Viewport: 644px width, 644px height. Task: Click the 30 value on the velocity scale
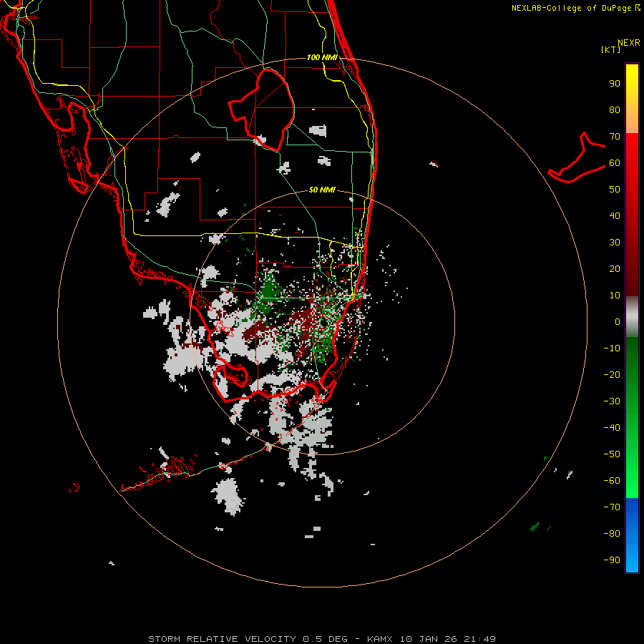[615, 243]
